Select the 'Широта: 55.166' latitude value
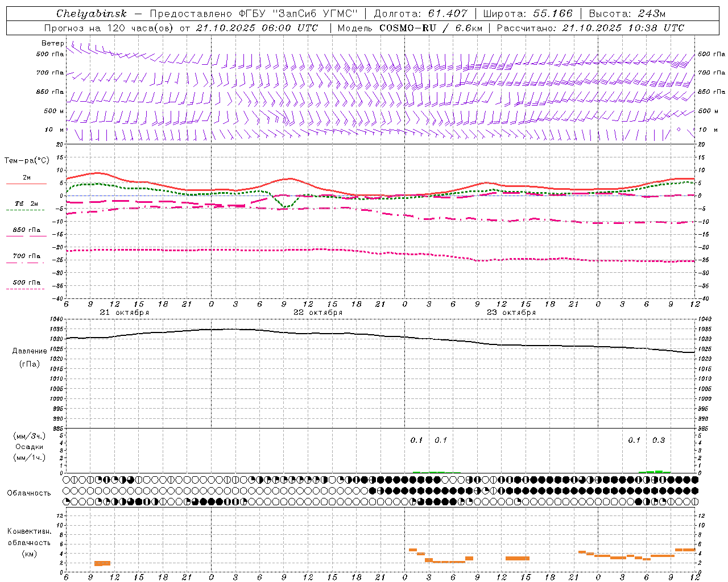The image size is (728, 582). [x=528, y=14]
